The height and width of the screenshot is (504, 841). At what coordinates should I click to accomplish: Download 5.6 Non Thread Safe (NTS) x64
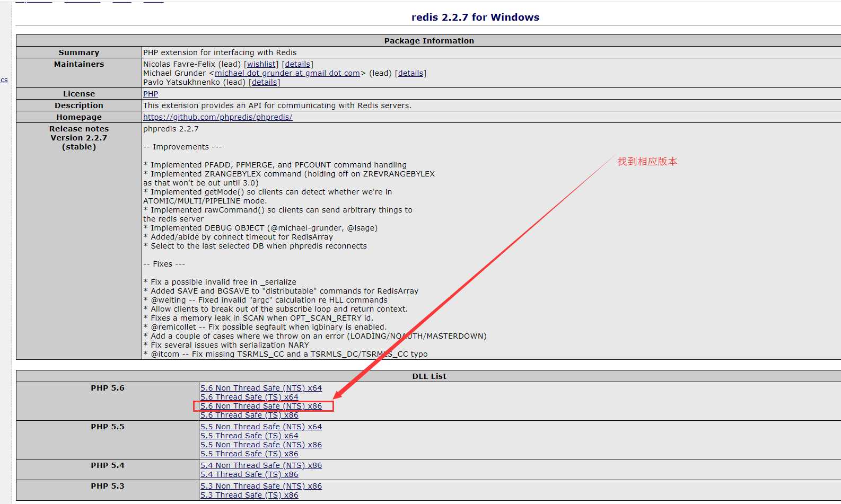[261, 388]
